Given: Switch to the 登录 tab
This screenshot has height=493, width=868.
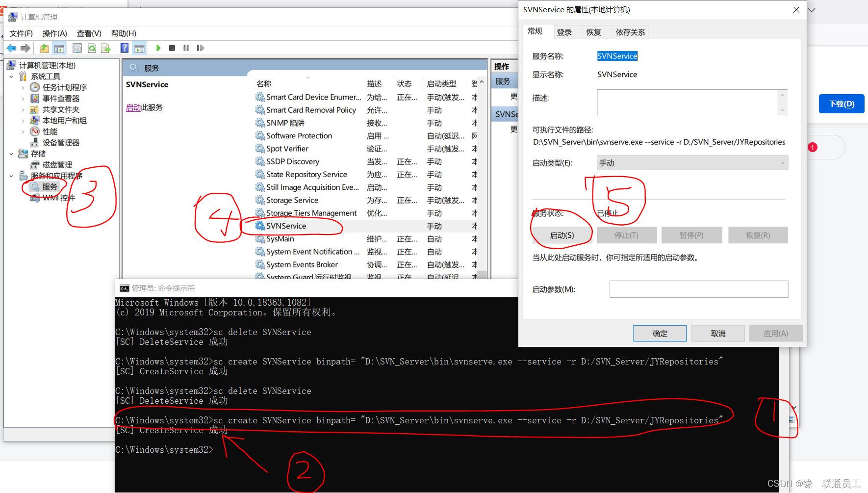Looking at the screenshot, I should 565,32.
